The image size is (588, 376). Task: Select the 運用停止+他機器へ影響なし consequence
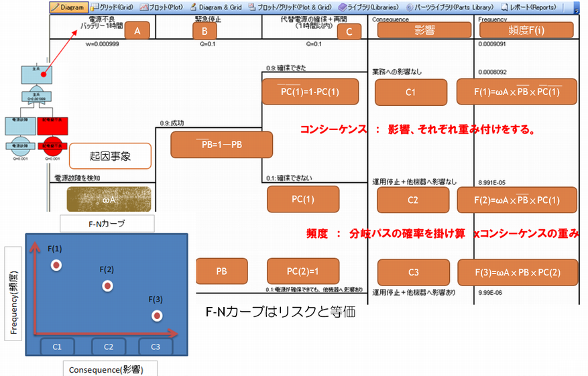point(414,182)
